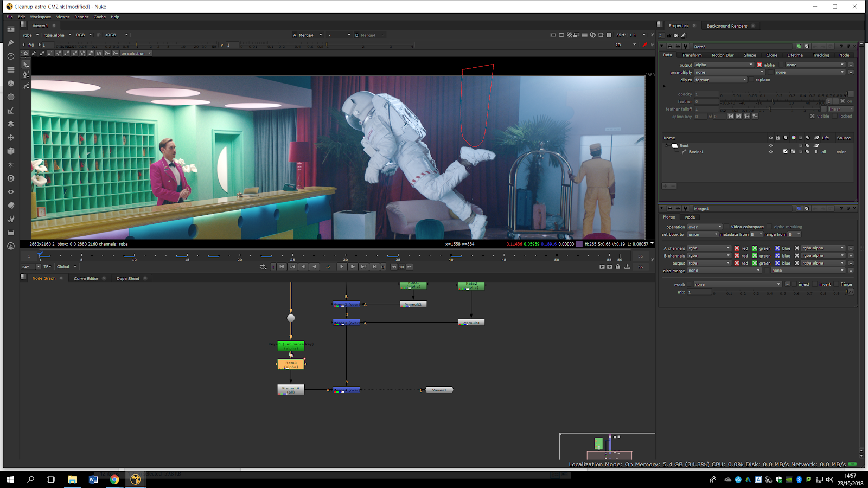Expand the sRGB viewer process dropdown
The image size is (868, 488).
point(117,35)
